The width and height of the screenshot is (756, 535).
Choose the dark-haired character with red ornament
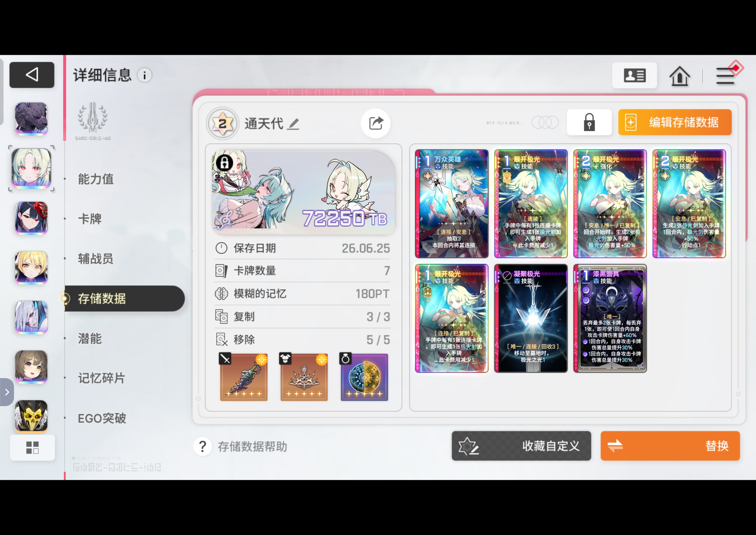click(x=31, y=218)
